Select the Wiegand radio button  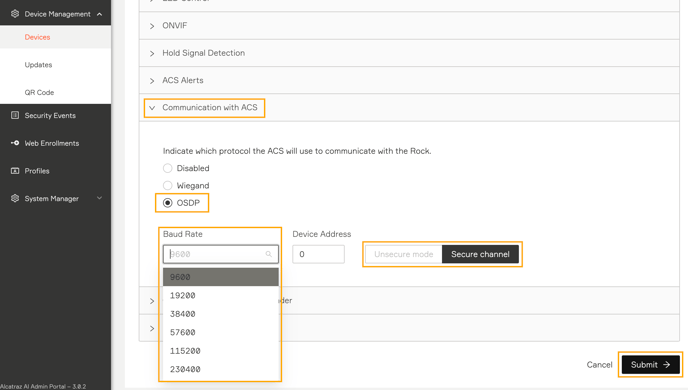(168, 186)
